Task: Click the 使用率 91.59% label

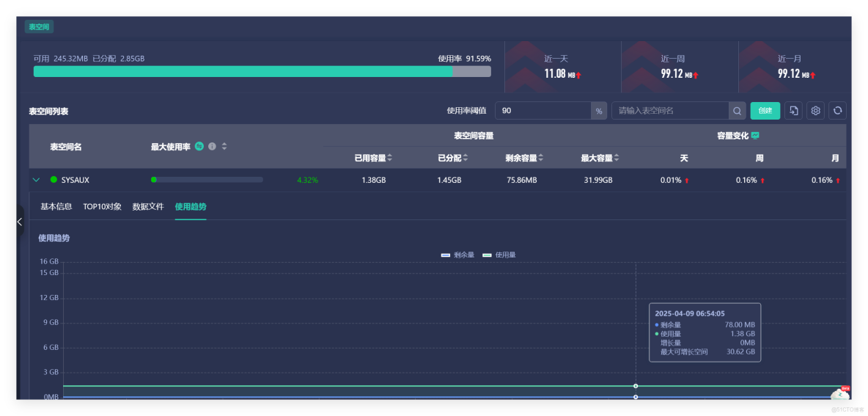Action: (465, 58)
